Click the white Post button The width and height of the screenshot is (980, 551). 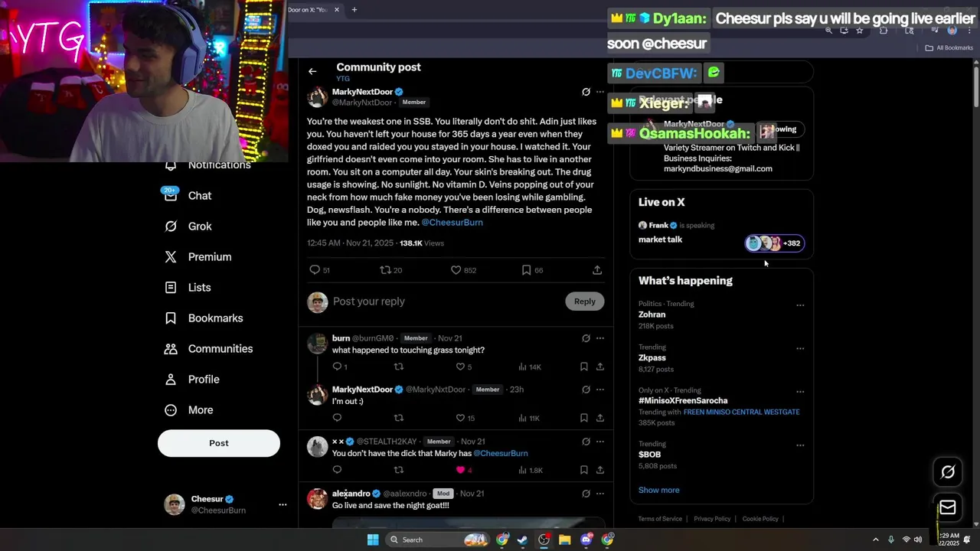219,443
